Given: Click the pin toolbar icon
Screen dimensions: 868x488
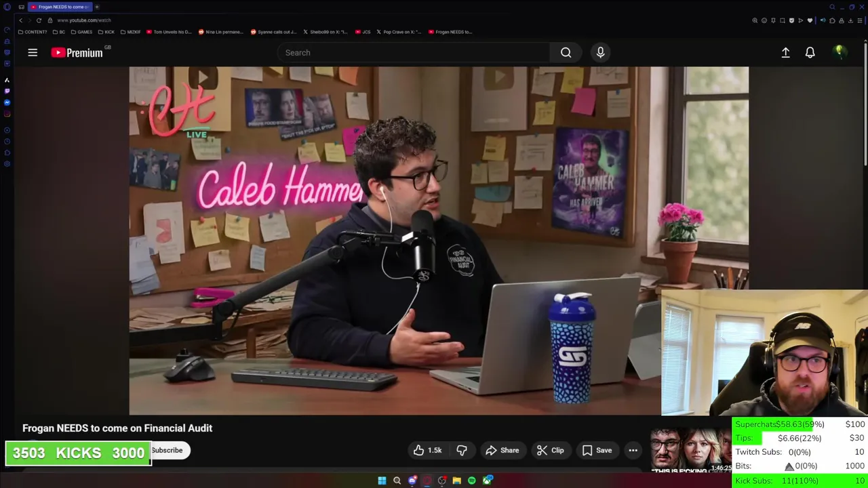Looking at the screenshot, I should point(773,20).
